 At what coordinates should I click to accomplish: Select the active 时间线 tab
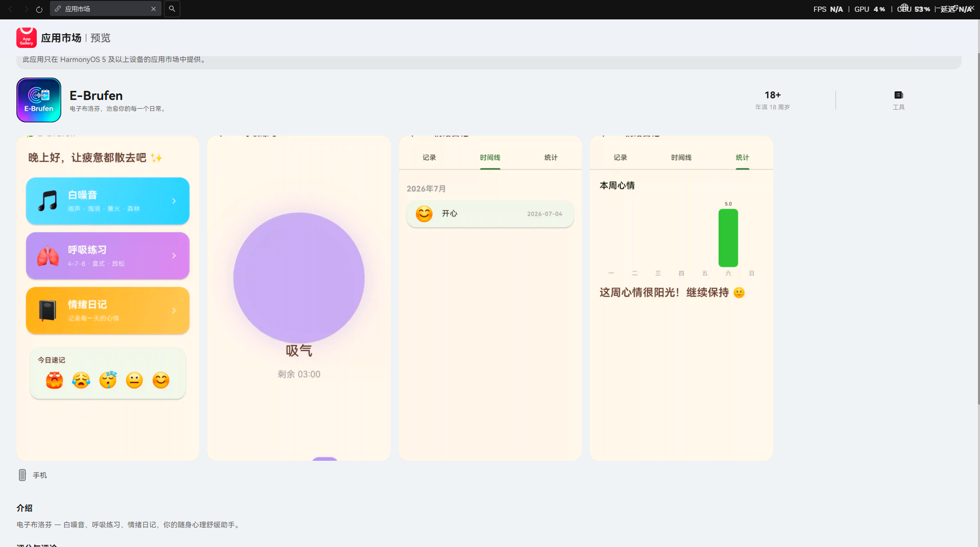point(490,158)
